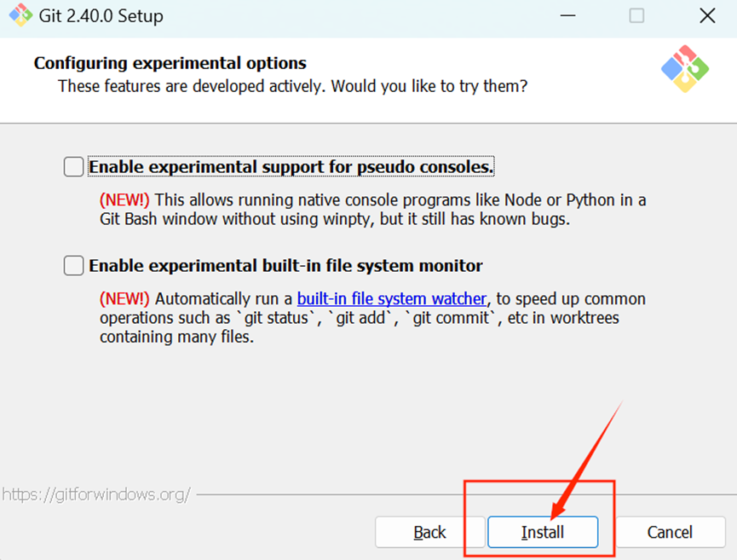Click 'Enable experimental built-in file system monitor' label text
The width and height of the screenshot is (737, 560).
[285, 266]
